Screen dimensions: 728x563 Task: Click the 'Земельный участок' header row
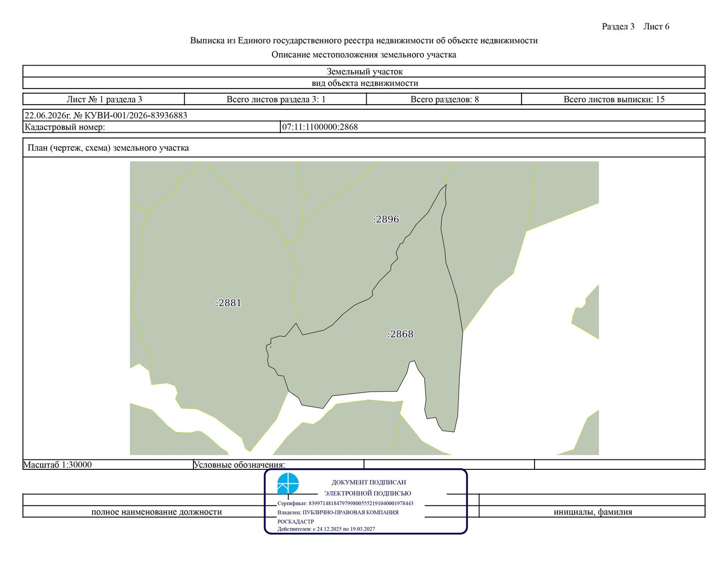click(364, 71)
